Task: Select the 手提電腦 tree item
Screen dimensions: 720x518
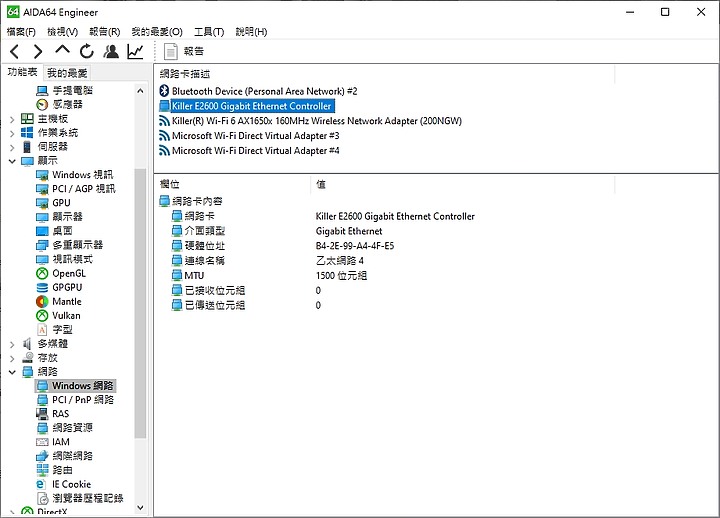Action: point(65,90)
